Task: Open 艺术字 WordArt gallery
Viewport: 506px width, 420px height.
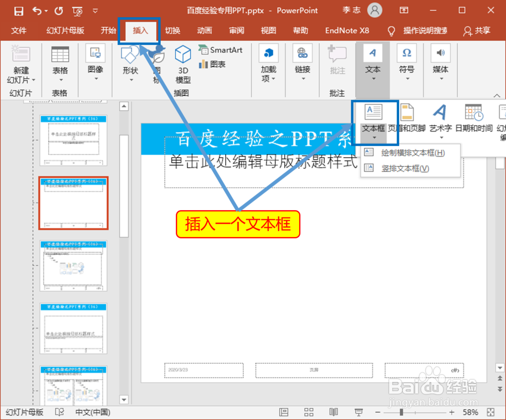Action: pos(441,121)
